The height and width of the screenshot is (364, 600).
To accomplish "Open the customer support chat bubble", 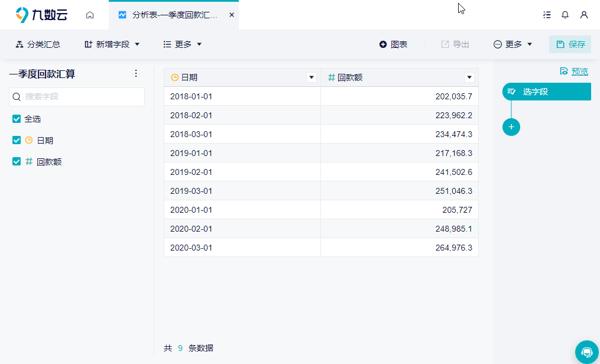I will [586, 352].
